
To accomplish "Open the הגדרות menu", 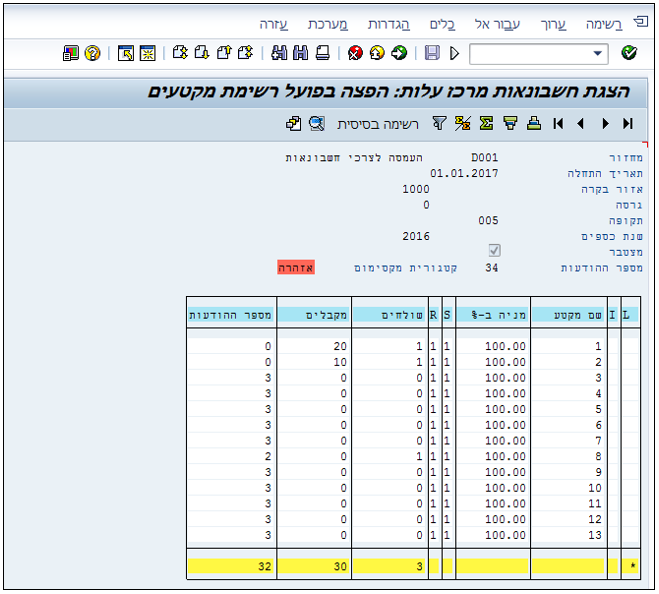I will 389,24.
